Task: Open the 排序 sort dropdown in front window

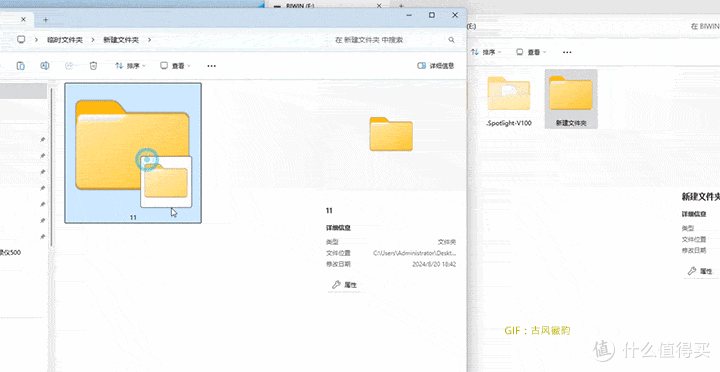Action: pyautogui.click(x=130, y=66)
